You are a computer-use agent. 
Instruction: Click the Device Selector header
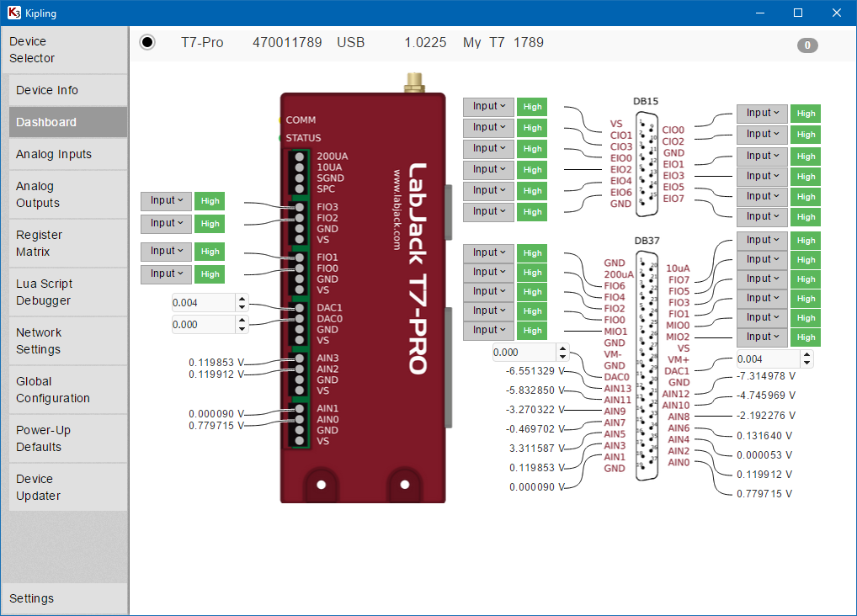pos(32,50)
